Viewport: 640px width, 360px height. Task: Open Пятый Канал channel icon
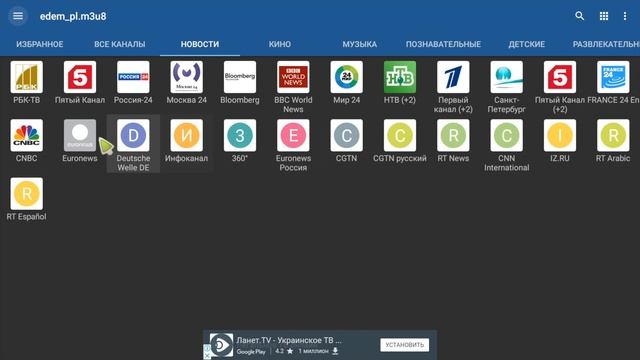80,77
